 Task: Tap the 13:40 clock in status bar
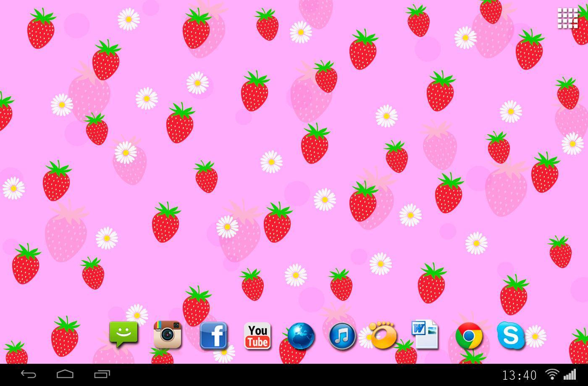pyautogui.click(x=519, y=375)
